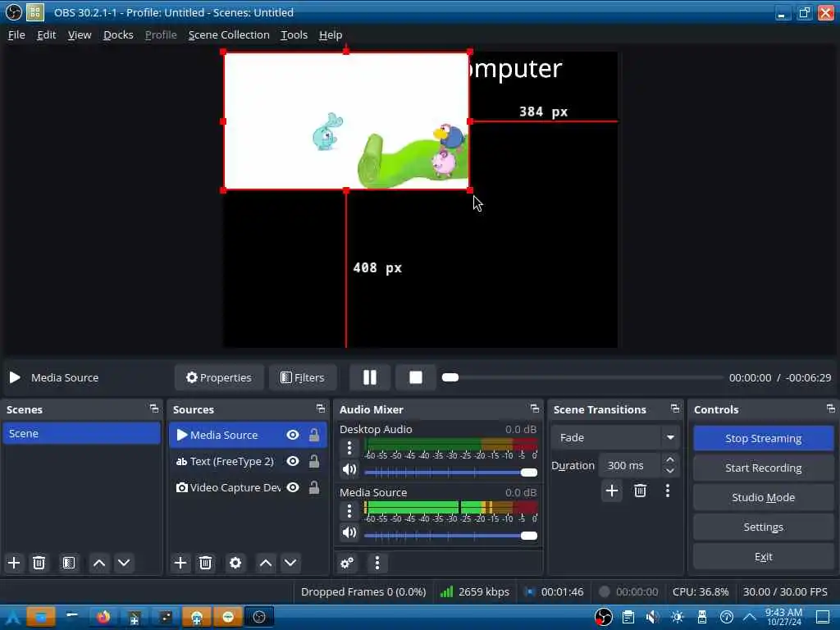Enable Studio Mode
The height and width of the screenshot is (630, 840).
(x=764, y=497)
